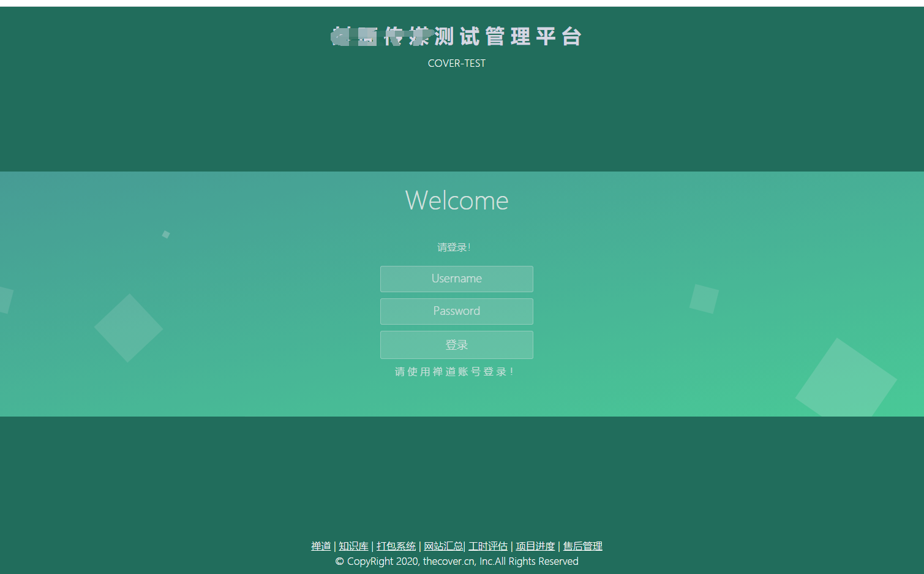Open the 售后管理 footer link

(x=583, y=546)
